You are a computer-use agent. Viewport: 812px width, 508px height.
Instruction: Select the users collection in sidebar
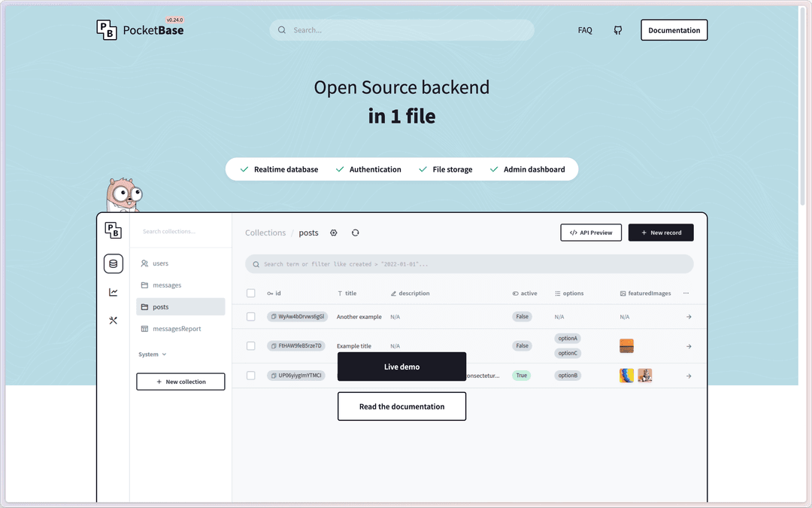160,263
